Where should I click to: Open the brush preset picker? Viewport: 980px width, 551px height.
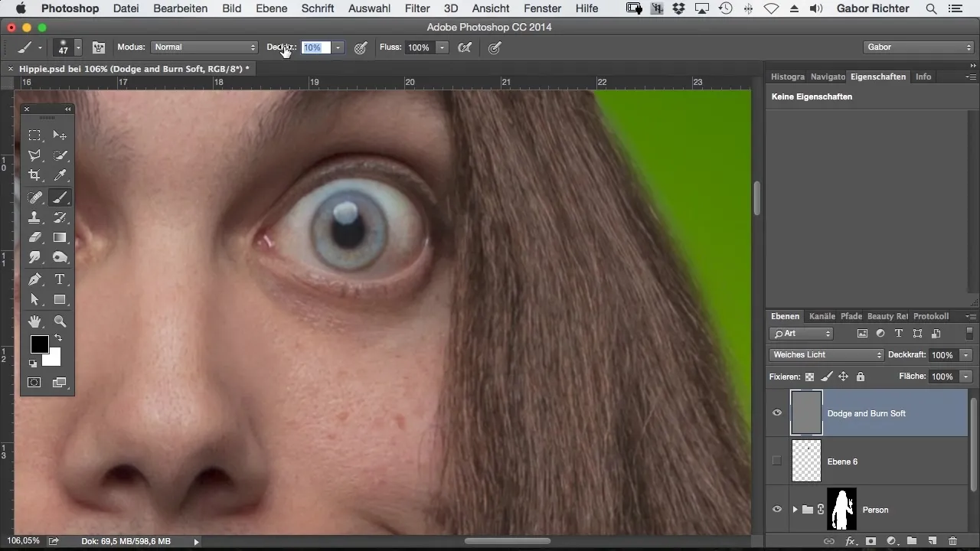pyautogui.click(x=77, y=47)
